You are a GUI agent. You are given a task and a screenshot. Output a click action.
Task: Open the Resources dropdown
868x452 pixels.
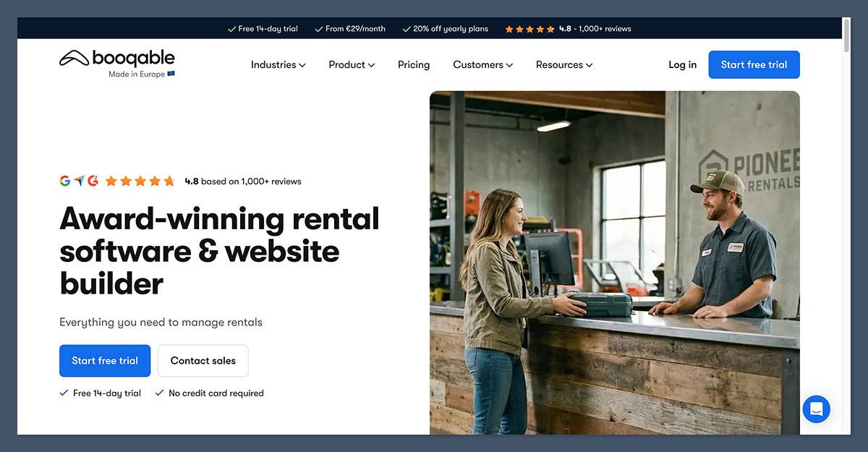563,65
